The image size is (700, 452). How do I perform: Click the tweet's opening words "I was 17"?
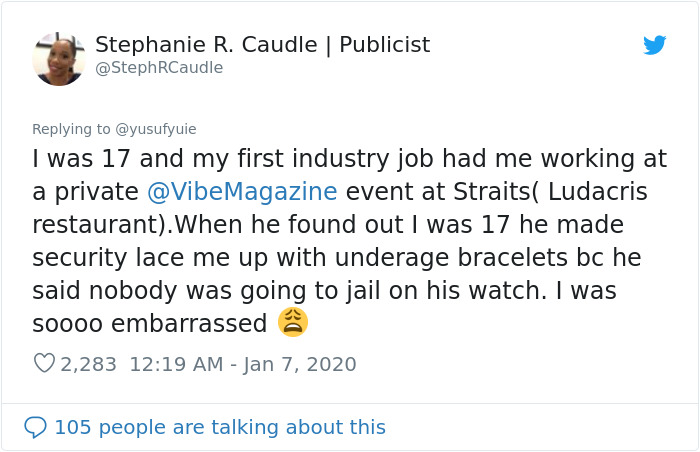pyautogui.click(x=76, y=159)
